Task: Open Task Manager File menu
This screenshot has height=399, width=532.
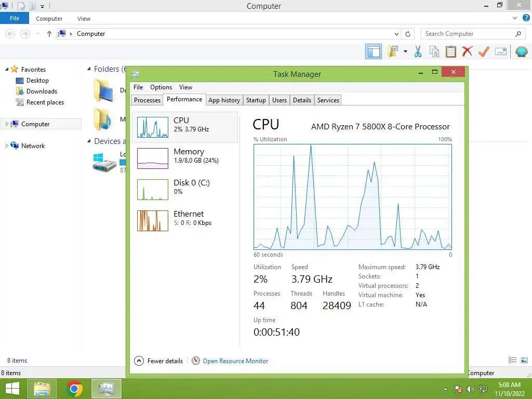Action: coord(138,87)
